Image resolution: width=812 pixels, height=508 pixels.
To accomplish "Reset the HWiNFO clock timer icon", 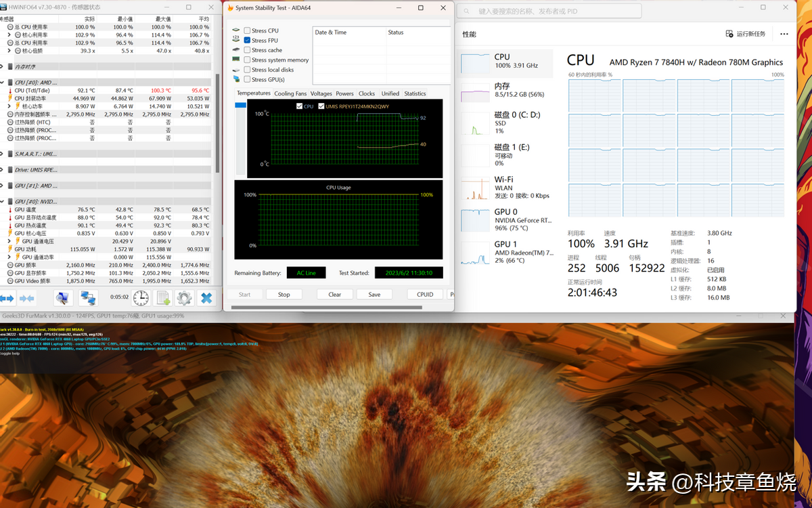I will coord(141,298).
